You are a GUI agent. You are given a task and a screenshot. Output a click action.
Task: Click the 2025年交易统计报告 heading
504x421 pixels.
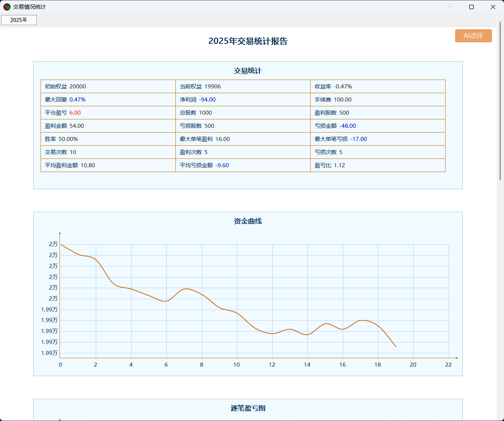click(x=248, y=41)
